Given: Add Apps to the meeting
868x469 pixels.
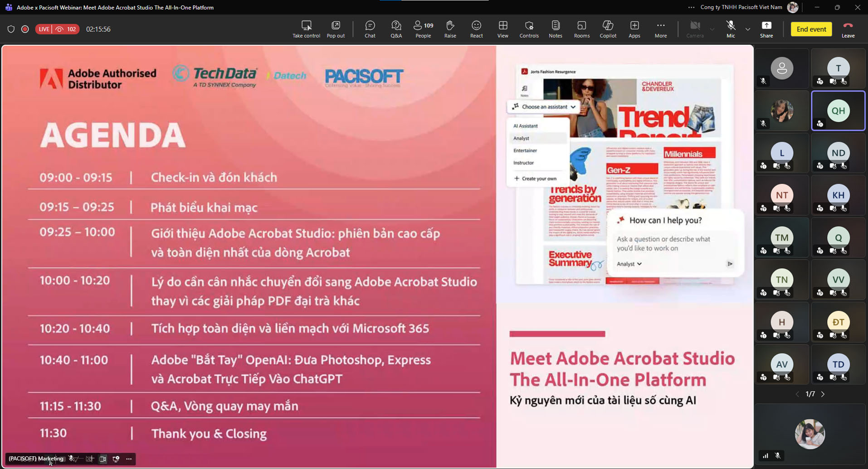Looking at the screenshot, I should click(x=634, y=29).
